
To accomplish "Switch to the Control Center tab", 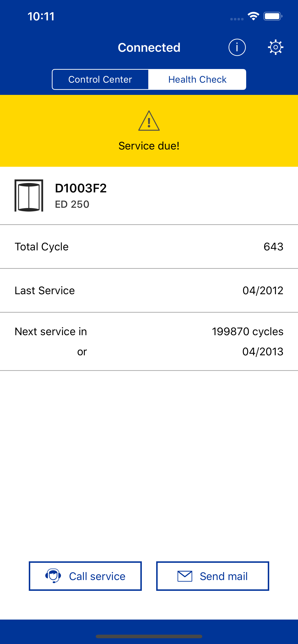I will point(100,80).
